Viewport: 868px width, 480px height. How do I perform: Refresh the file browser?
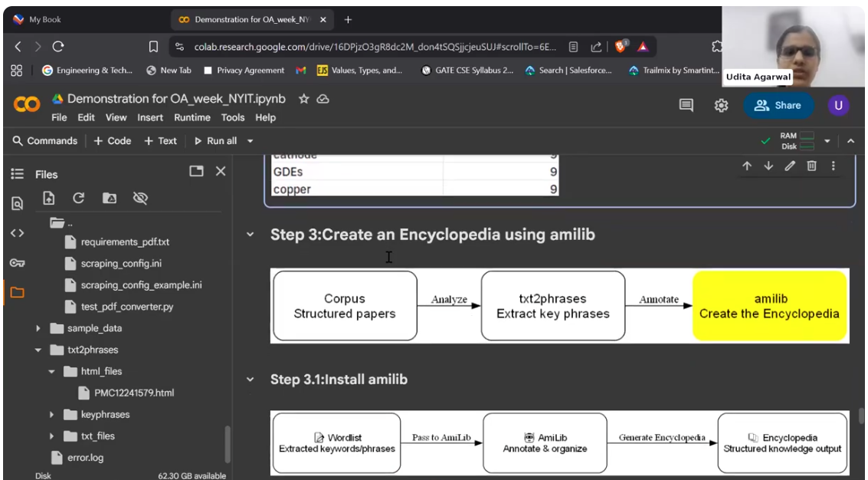coord(77,198)
